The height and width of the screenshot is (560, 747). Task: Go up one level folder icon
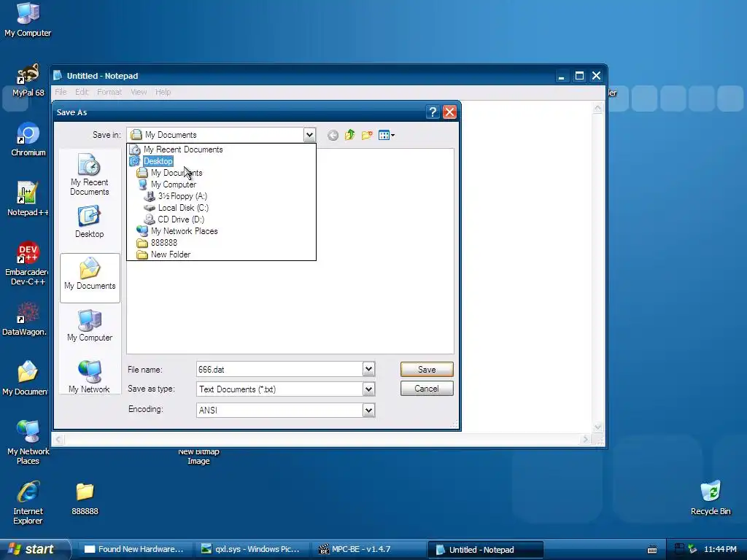click(x=349, y=135)
